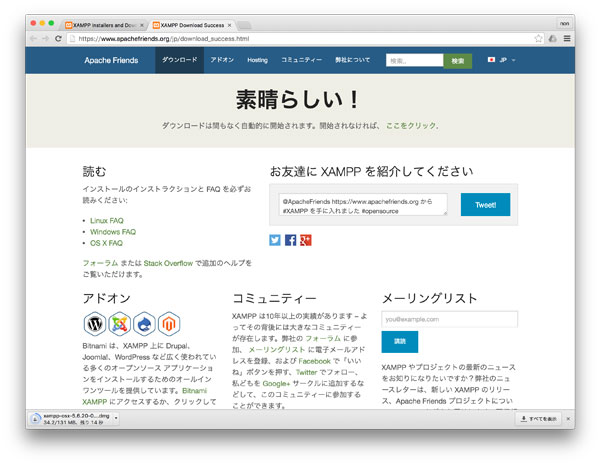The width and height of the screenshot is (600, 465).
Task: Open the Facebook link in community text
Action: pyautogui.click(x=314, y=361)
